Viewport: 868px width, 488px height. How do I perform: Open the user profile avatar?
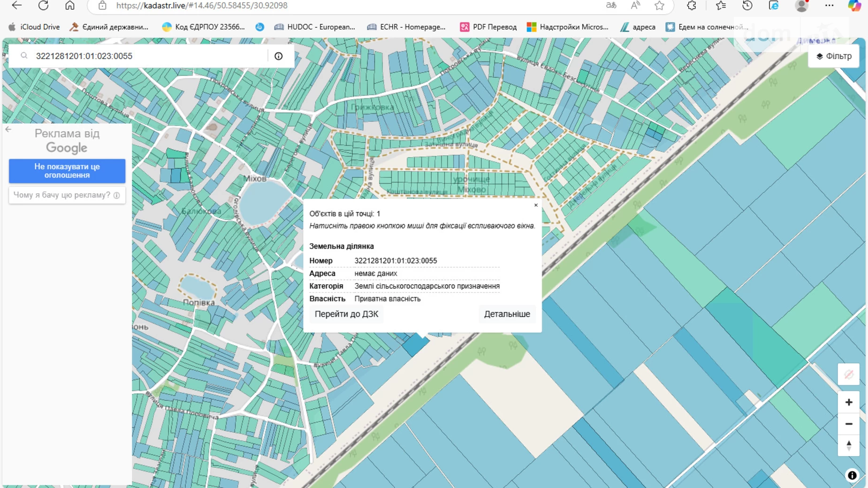[802, 6]
